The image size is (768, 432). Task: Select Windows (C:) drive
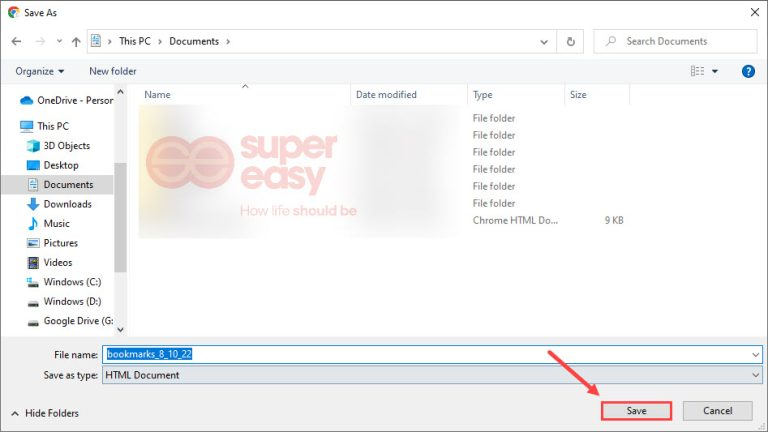(x=72, y=282)
